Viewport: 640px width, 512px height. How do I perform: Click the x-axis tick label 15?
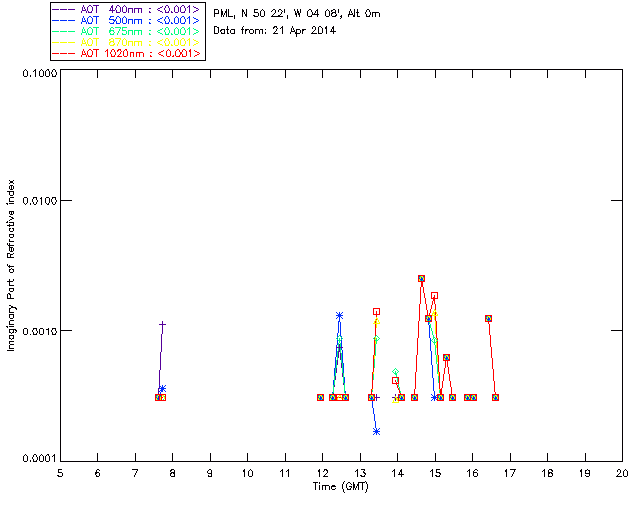tap(435, 473)
